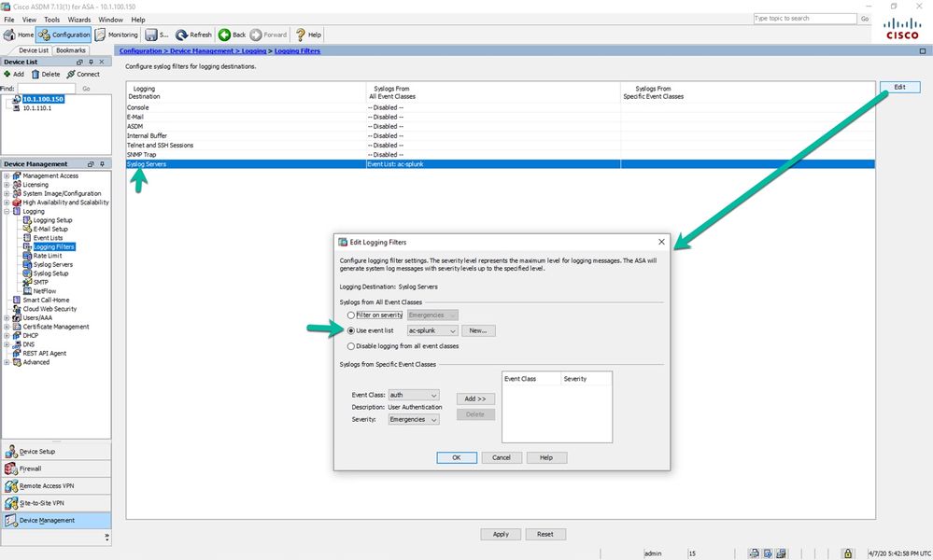Expand the System Image/Configuration node

point(7,194)
